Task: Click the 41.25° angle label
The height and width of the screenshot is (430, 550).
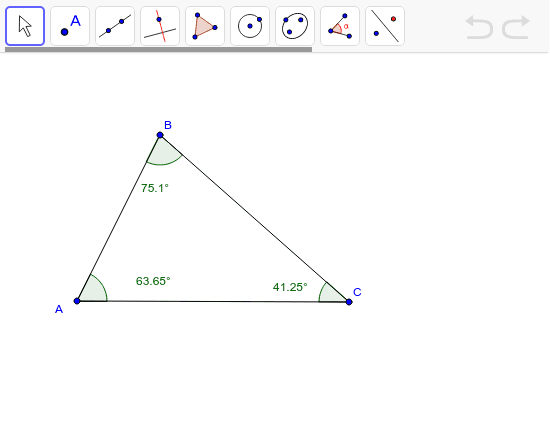Action: coord(290,287)
